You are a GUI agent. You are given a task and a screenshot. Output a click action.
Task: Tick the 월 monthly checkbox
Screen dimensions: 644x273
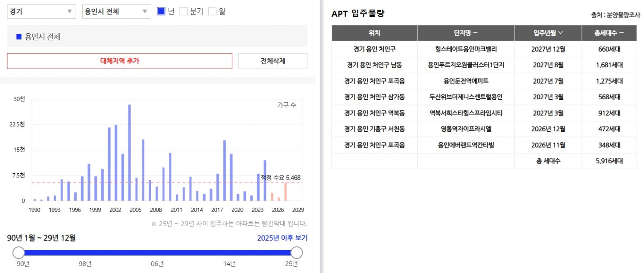pos(212,11)
